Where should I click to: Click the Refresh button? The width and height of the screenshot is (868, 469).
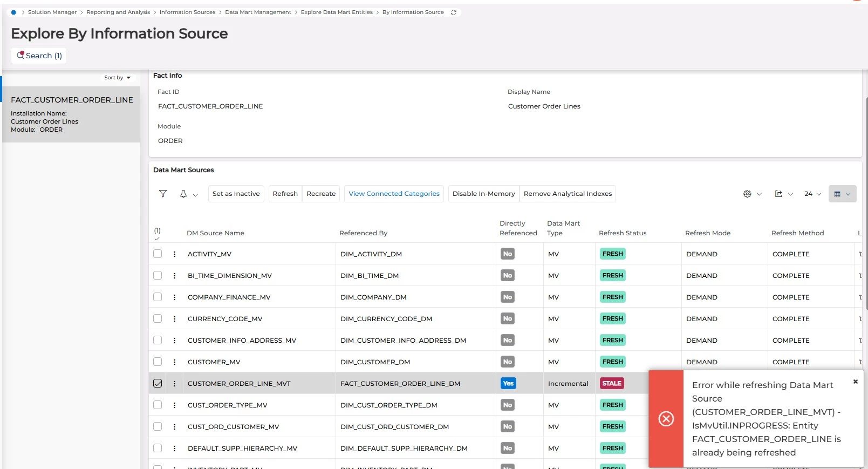tap(285, 194)
